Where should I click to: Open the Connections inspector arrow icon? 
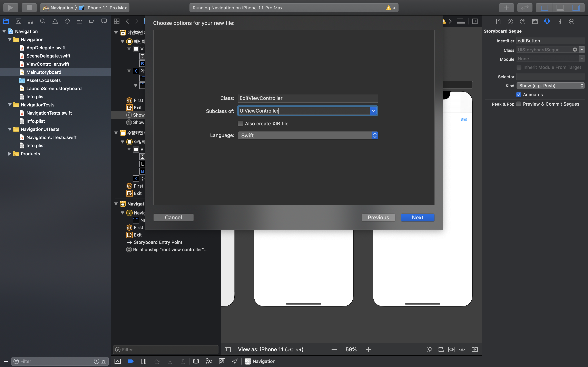572,21
